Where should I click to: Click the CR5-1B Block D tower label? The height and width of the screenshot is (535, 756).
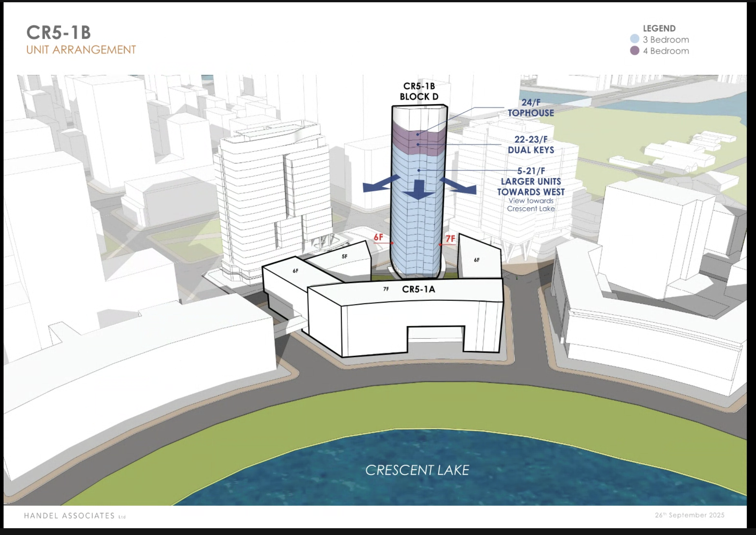tap(419, 91)
